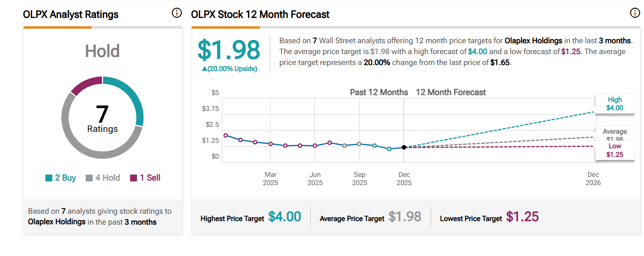Open Olaplex Holdings link in forecast description

(533, 40)
